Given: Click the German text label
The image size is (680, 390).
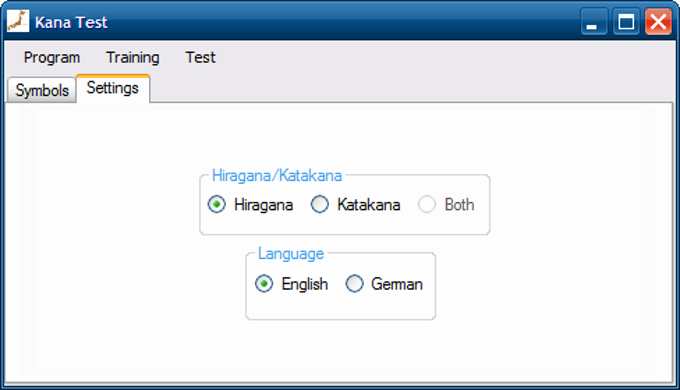Looking at the screenshot, I should pos(397,284).
